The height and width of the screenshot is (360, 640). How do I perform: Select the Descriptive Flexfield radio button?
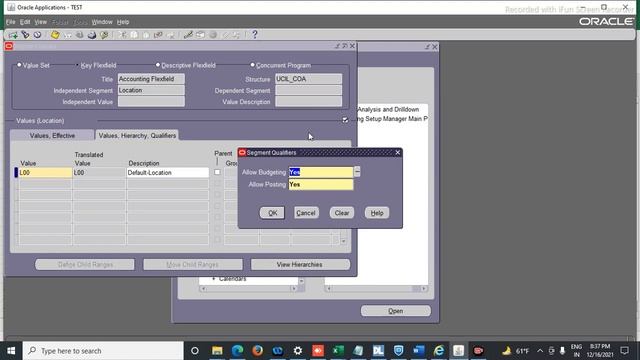pyautogui.click(x=158, y=65)
